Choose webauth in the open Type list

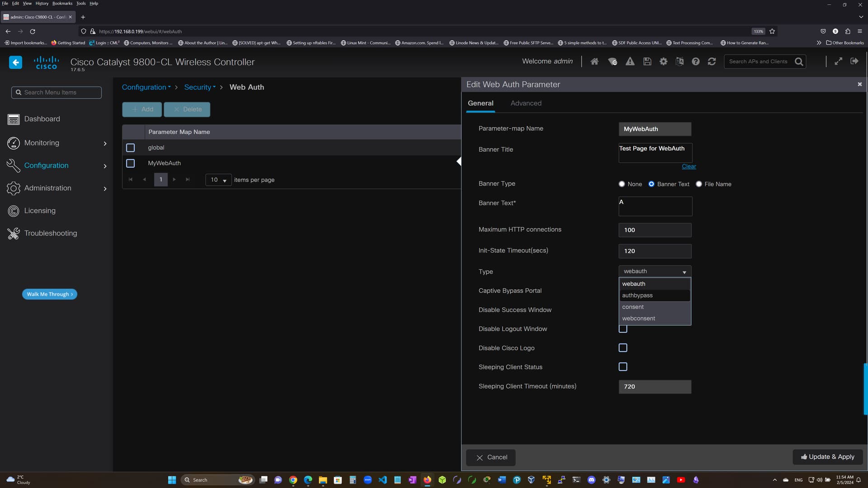point(655,284)
